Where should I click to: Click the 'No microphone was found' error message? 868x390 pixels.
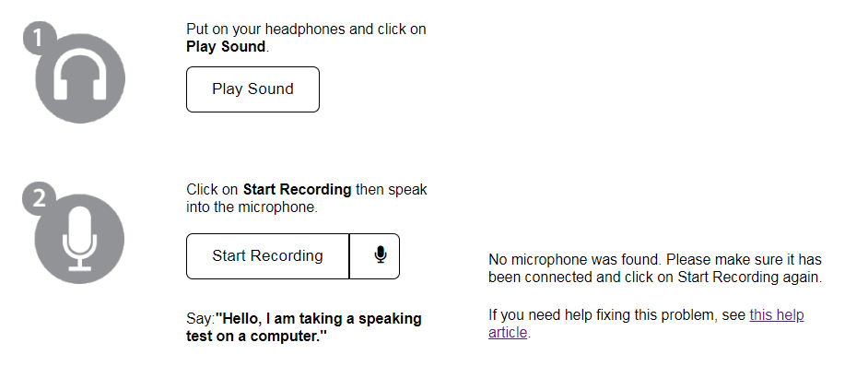click(x=575, y=259)
